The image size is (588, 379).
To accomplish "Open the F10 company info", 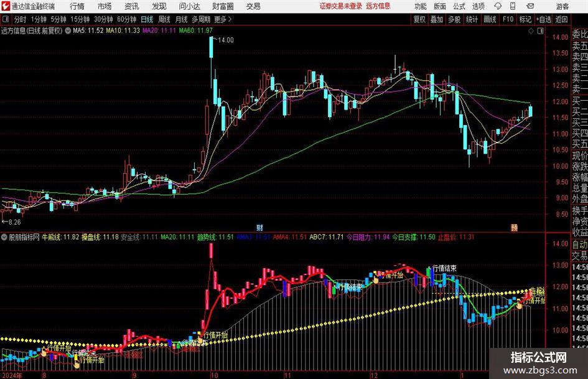I will (x=508, y=19).
